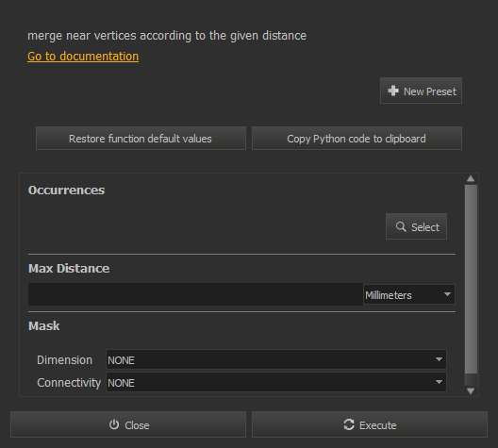Click the power icon beside Close
Viewport: 498px width, 448px height.
(114, 424)
